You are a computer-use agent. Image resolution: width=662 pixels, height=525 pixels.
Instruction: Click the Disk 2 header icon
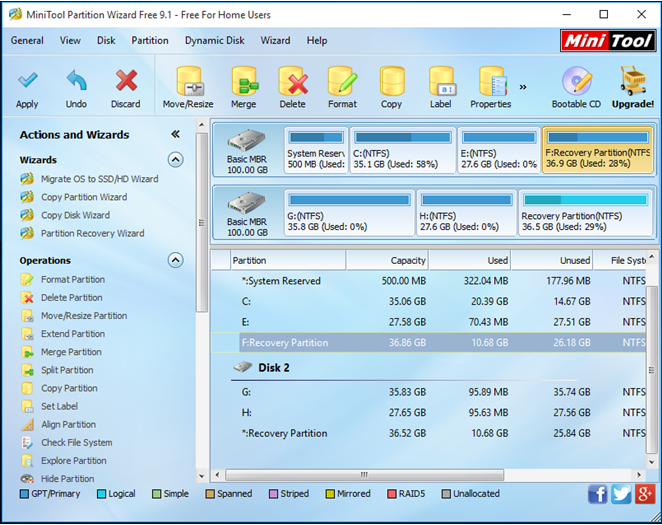coord(243,367)
